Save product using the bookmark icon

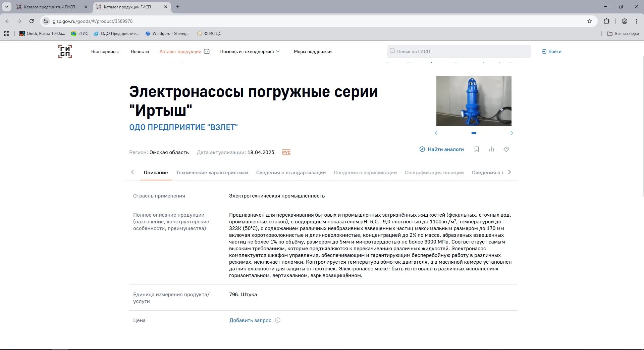(x=477, y=149)
